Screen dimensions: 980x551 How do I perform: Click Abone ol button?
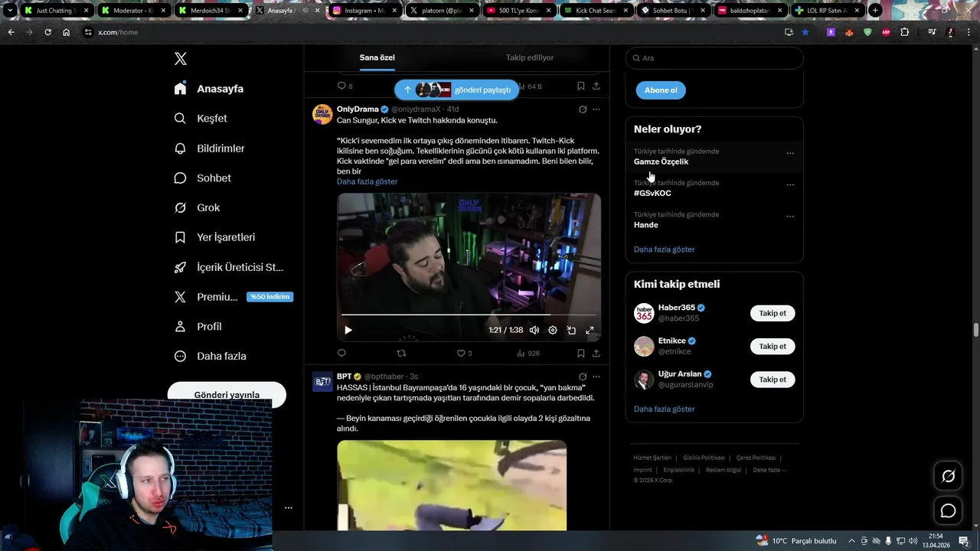click(x=661, y=90)
